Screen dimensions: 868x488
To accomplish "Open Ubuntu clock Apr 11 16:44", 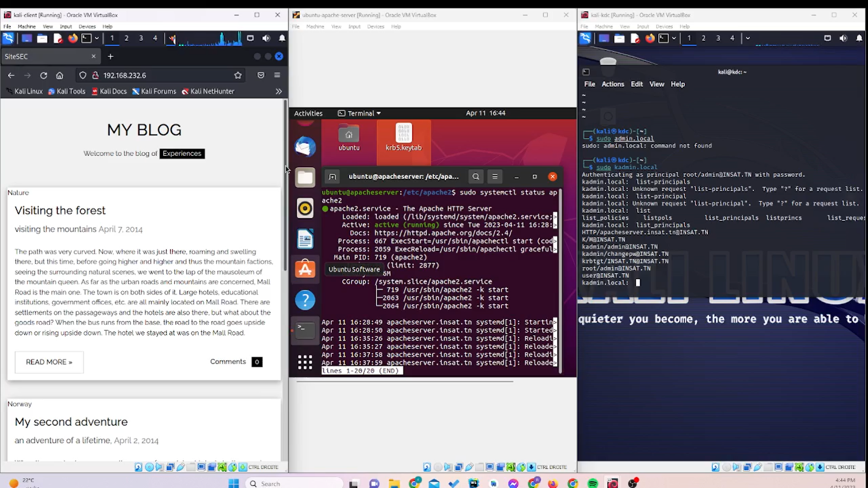I will 486,113.
